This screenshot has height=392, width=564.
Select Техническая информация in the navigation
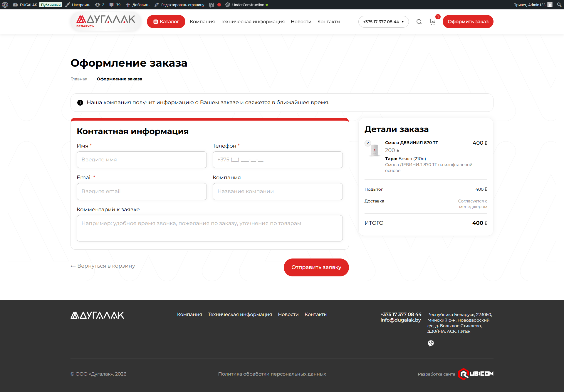coord(253,21)
